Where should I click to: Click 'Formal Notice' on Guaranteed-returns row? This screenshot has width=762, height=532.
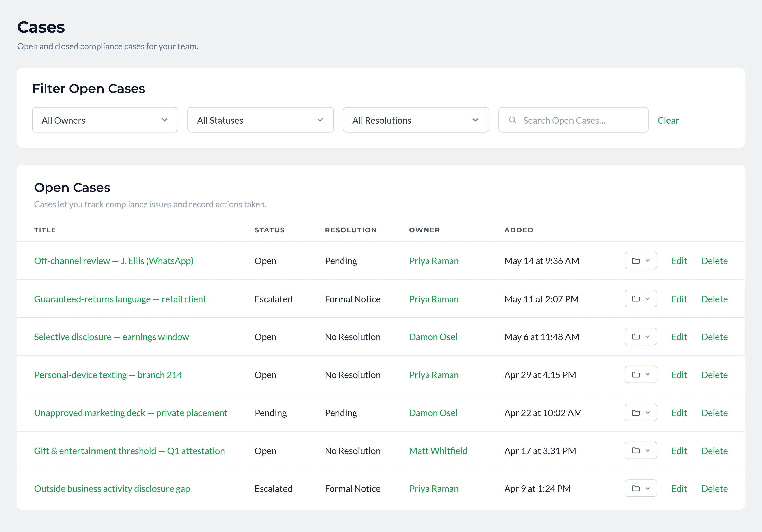352,299
